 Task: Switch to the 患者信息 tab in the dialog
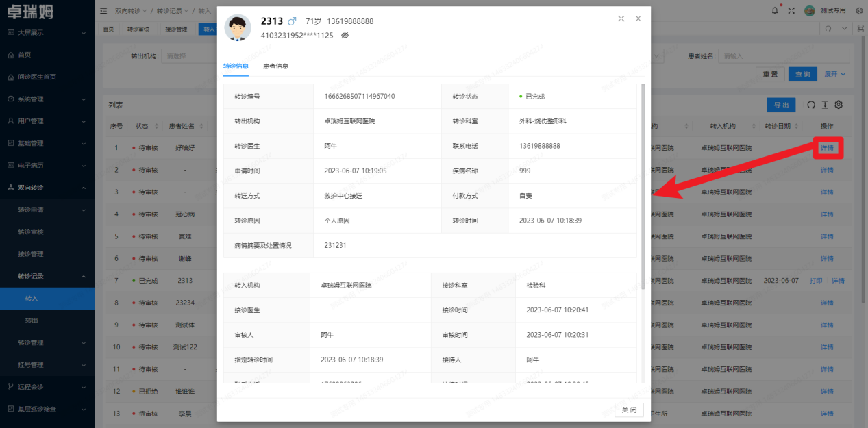(x=277, y=66)
